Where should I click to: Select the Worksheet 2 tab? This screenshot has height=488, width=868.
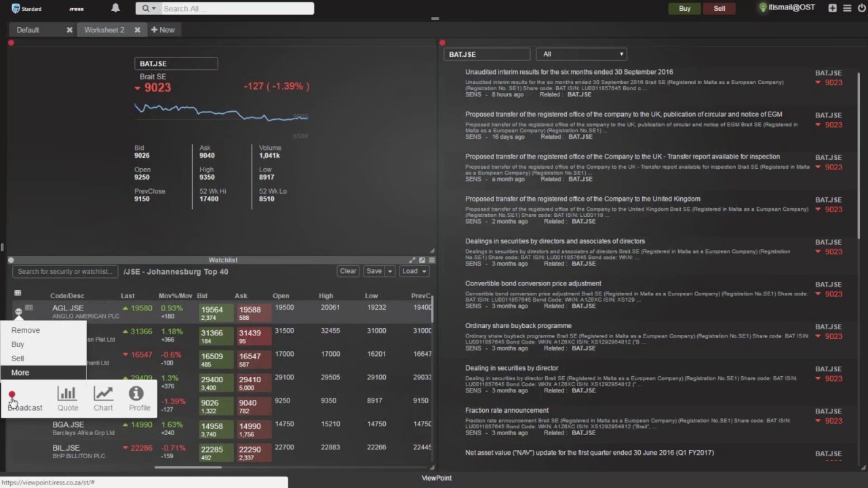[x=104, y=30]
